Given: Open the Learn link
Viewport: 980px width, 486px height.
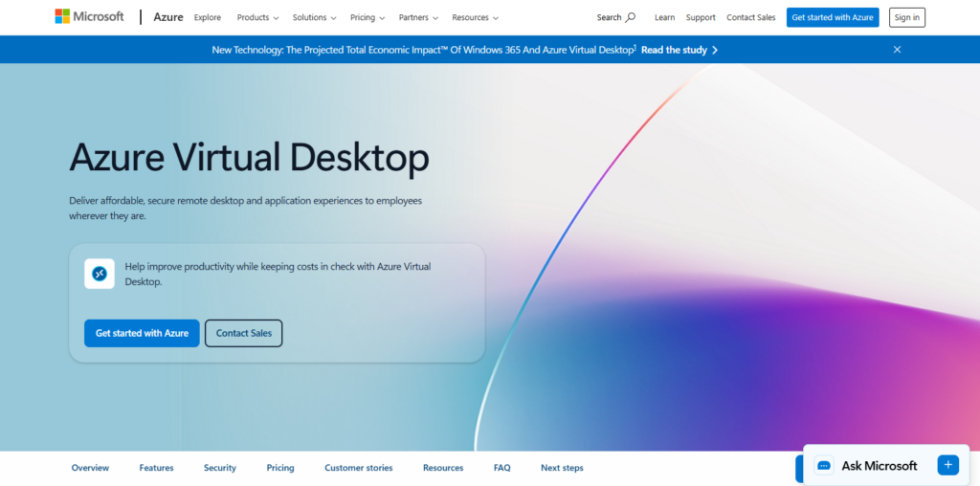Looking at the screenshot, I should pos(664,17).
